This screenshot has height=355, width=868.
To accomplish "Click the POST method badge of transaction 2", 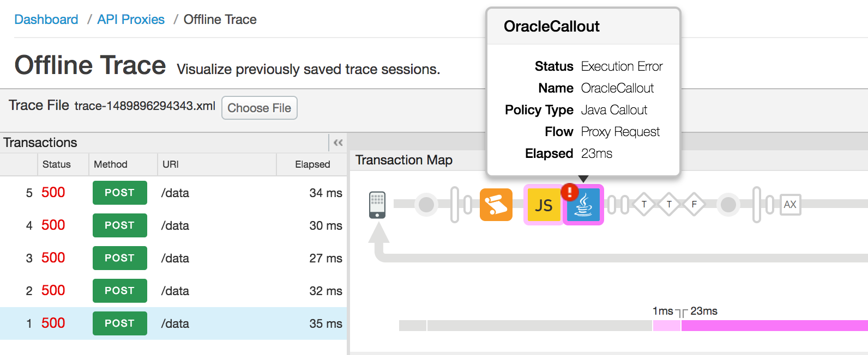I will [120, 291].
